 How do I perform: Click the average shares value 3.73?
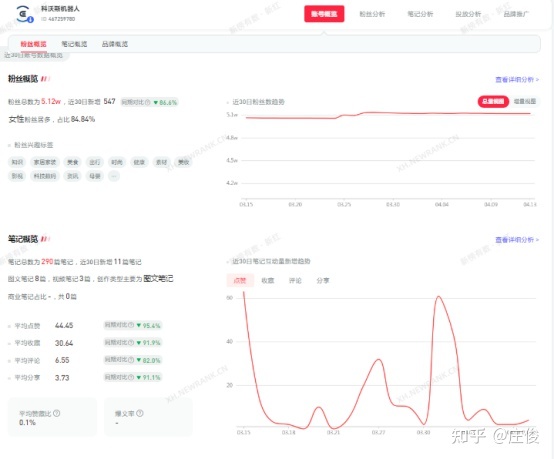pyautogui.click(x=62, y=378)
